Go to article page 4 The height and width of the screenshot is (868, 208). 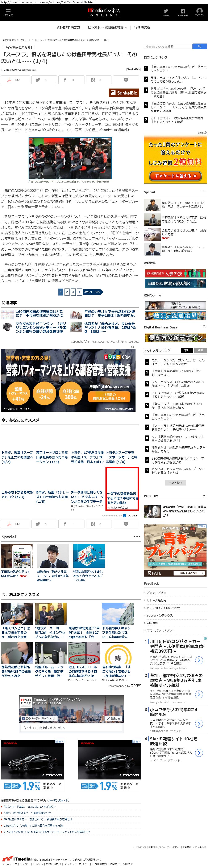coord(79,292)
